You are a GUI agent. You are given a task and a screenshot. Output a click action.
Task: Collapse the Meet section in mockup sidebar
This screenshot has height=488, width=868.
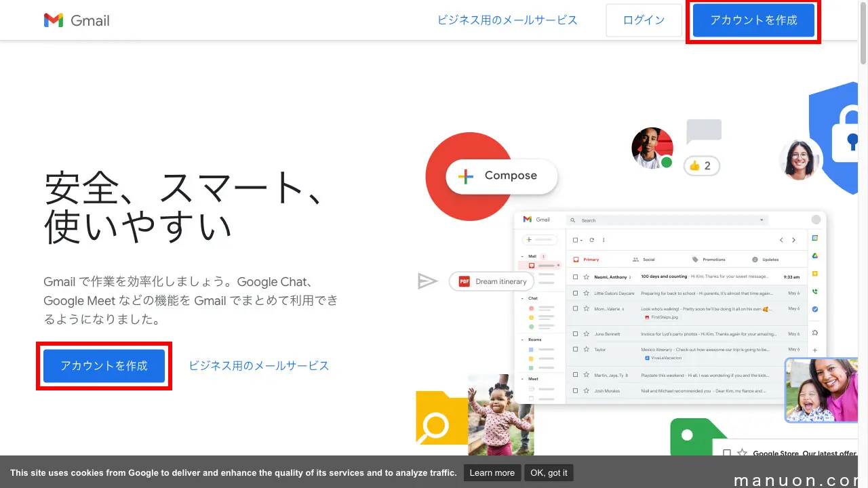[x=524, y=379]
